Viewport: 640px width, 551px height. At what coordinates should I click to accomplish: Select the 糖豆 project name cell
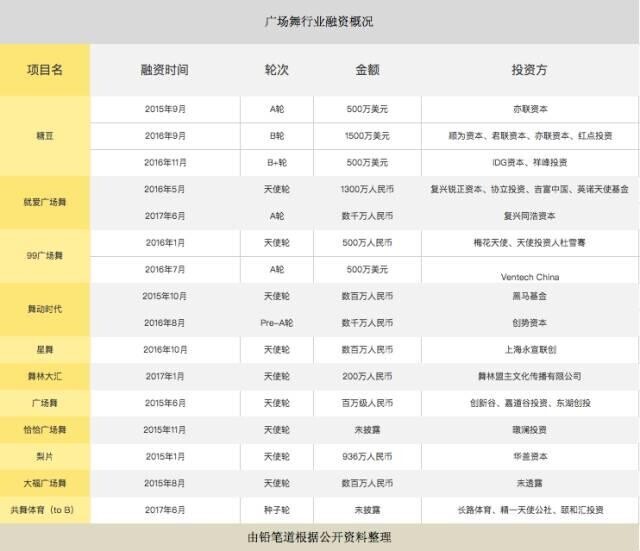(45, 136)
